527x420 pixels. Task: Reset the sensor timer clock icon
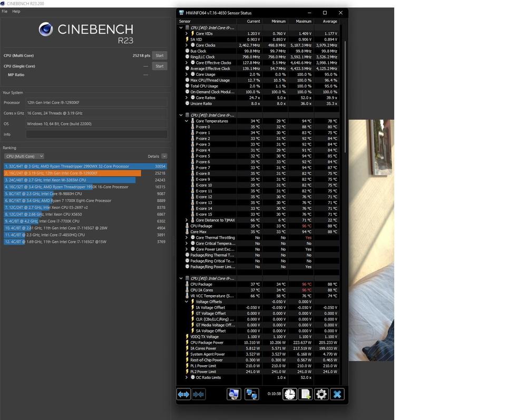tap(290, 394)
